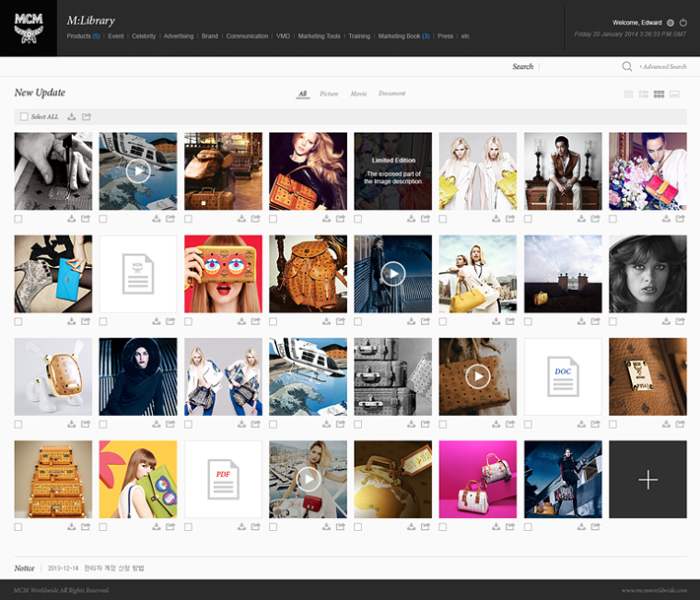Screen dimensions: 700x600
Task: Play the helicopter video in the first row
Action: [138, 170]
